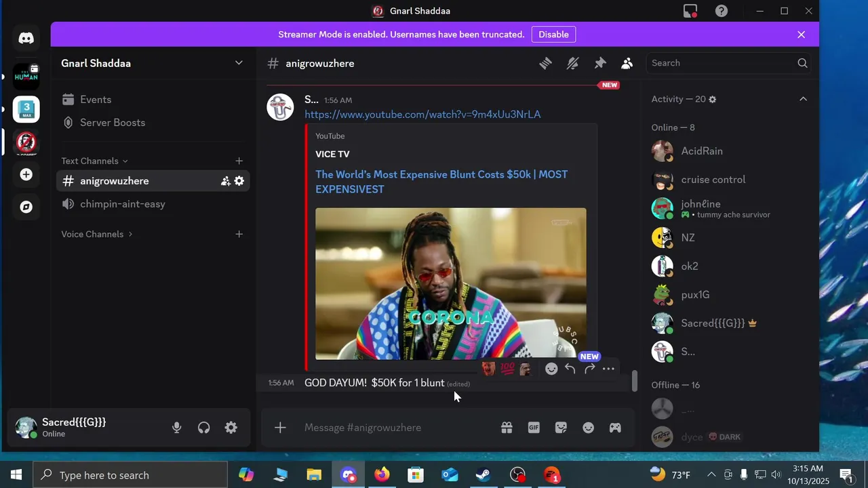Click the plus upload button in message bar
The width and height of the screenshot is (868, 488).
coord(280,428)
